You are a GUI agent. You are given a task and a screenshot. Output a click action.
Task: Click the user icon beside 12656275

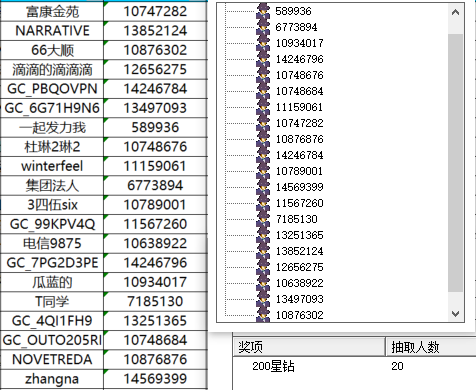coord(263,267)
